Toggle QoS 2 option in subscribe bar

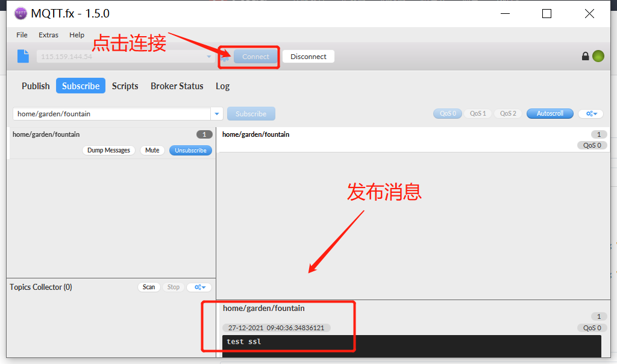coord(508,114)
